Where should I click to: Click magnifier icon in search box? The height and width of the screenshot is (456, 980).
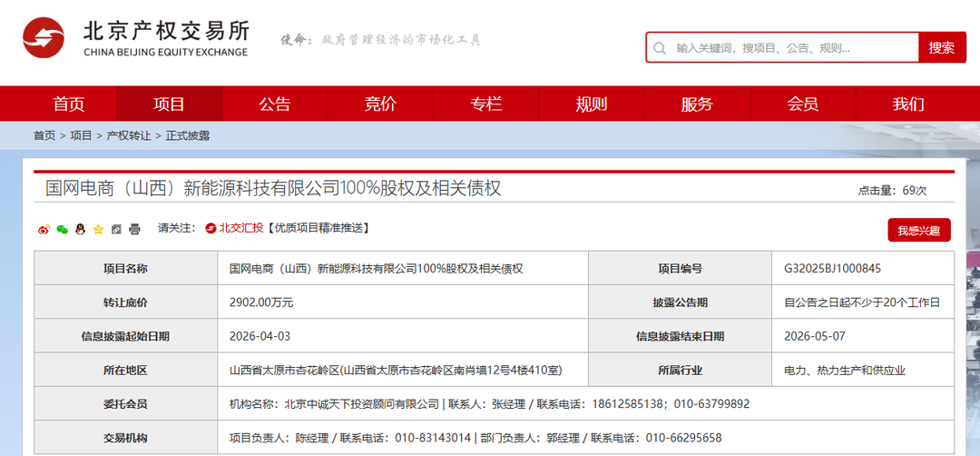tap(660, 48)
